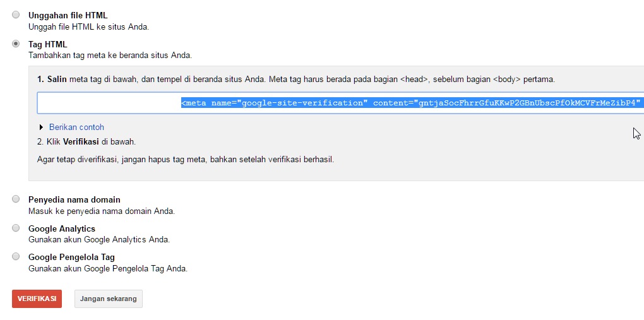Click the Jangan sekarang button
The width and height of the screenshot is (644, 320).
pos(109,299)
